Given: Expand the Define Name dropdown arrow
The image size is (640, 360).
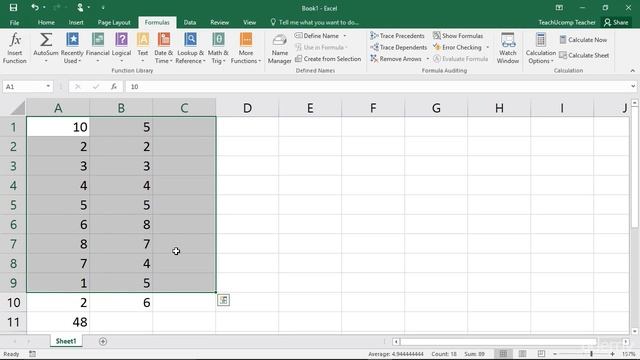Looking at the screenshot, I should (x=345, y=36).
